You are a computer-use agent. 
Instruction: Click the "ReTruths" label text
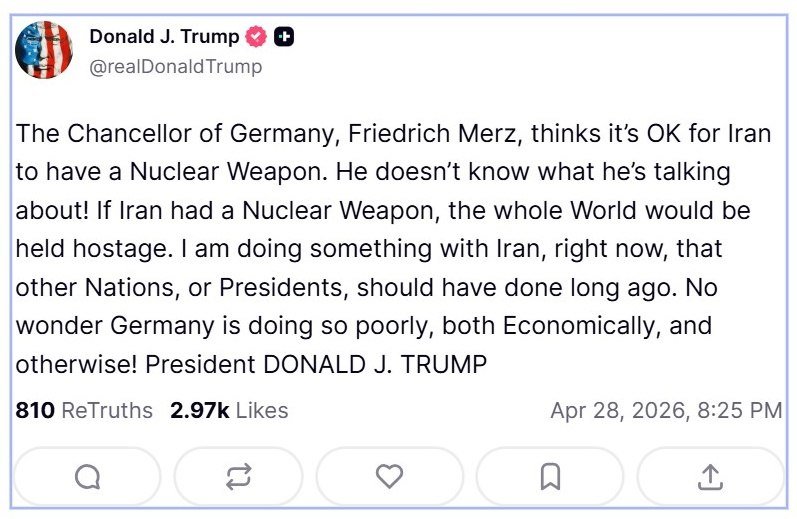point(107,411)
